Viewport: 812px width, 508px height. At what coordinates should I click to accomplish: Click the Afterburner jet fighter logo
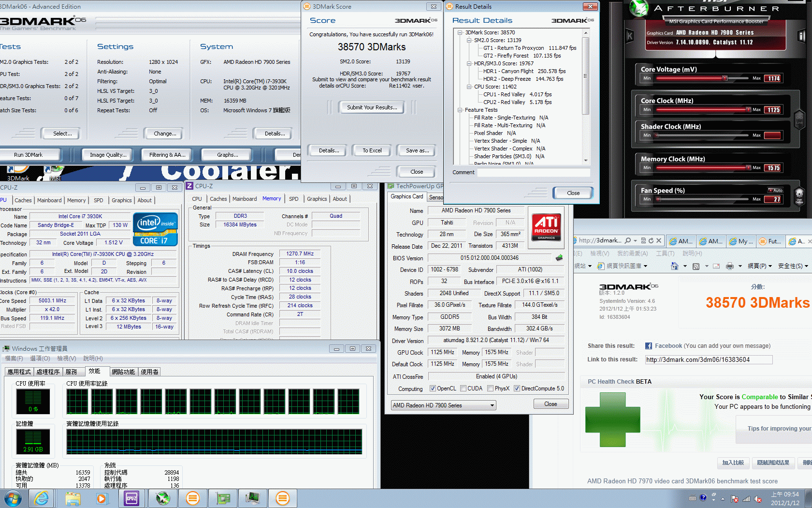[639, 8]
